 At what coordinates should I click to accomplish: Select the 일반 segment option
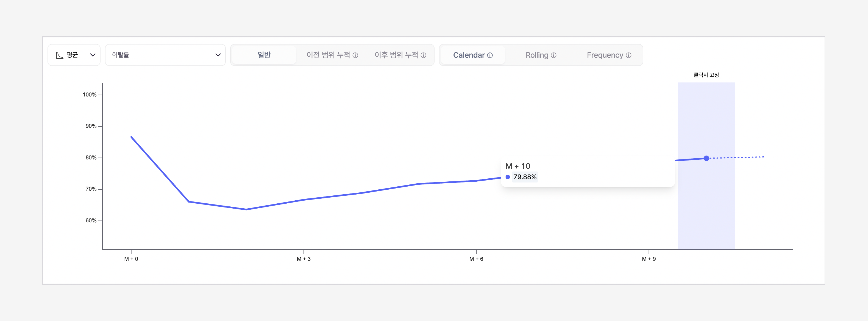click(264, 55)
